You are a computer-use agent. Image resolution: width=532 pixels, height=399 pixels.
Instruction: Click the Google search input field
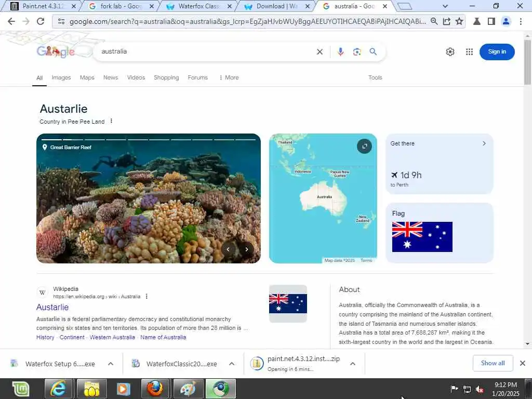(x=207, y=51)
